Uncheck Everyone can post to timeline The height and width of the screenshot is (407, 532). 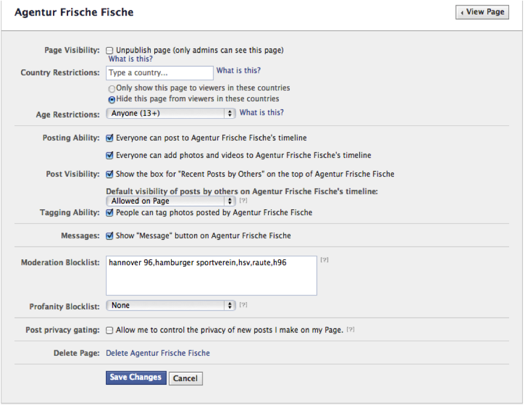pos(109,138)
